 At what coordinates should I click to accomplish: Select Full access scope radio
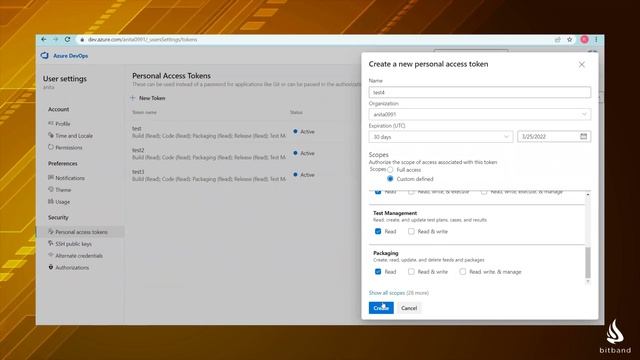tap(390, 169)
